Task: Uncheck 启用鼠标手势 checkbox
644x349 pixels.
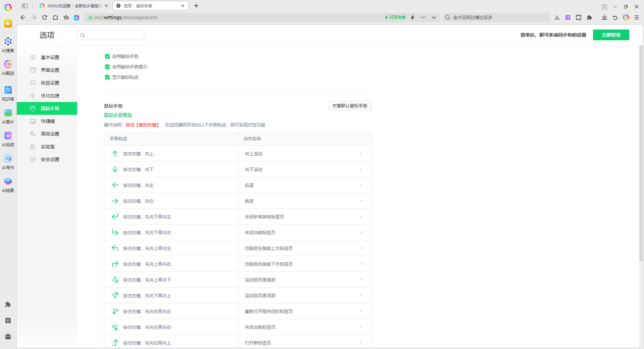Action: pyautogui.click(x=107, y=56)
